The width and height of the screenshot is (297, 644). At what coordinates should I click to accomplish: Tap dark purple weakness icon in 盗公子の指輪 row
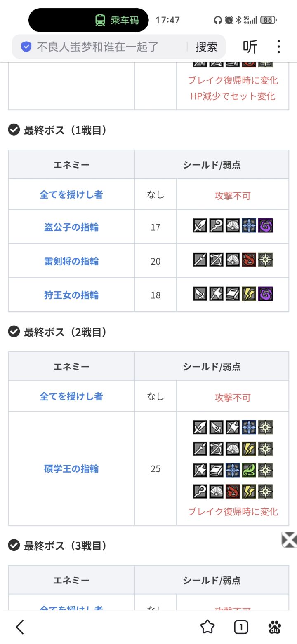pyautogui.click(x=265, y=226)
